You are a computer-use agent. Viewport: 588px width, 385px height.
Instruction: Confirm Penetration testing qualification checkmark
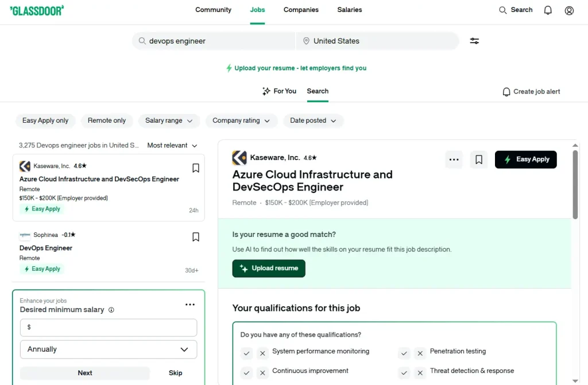pyautogui.click(x=404, y=353)
